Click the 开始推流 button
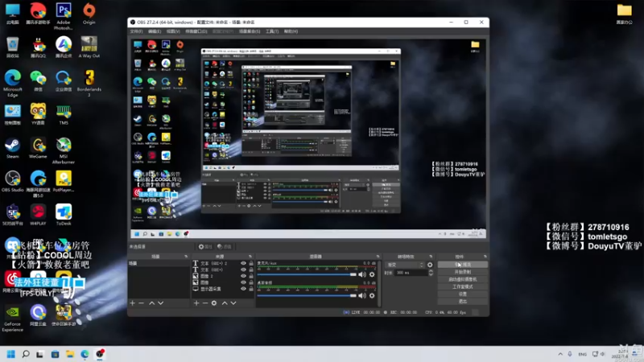Image resolution: width=644 pixels, height=362 pixels. click(x=462, y=265)
